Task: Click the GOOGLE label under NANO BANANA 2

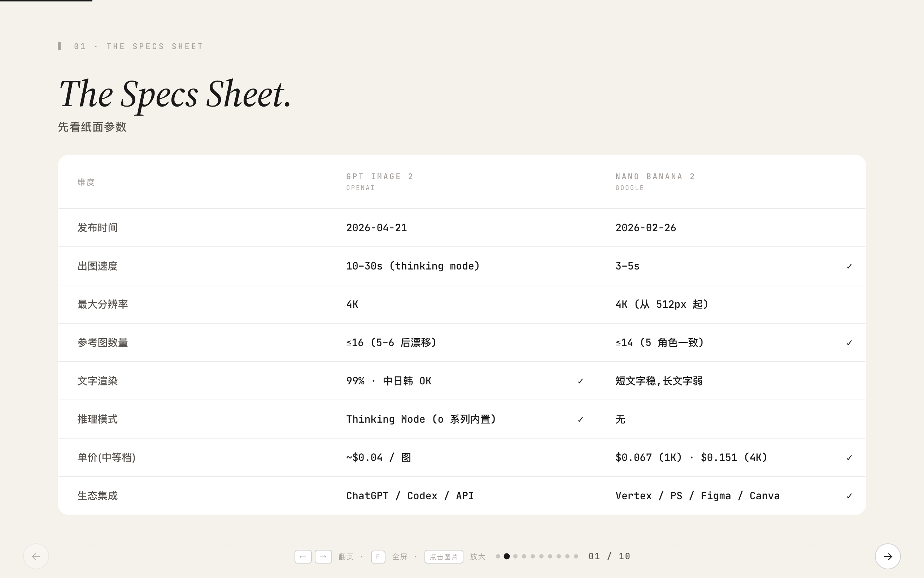Action: [x=629, y=188]
